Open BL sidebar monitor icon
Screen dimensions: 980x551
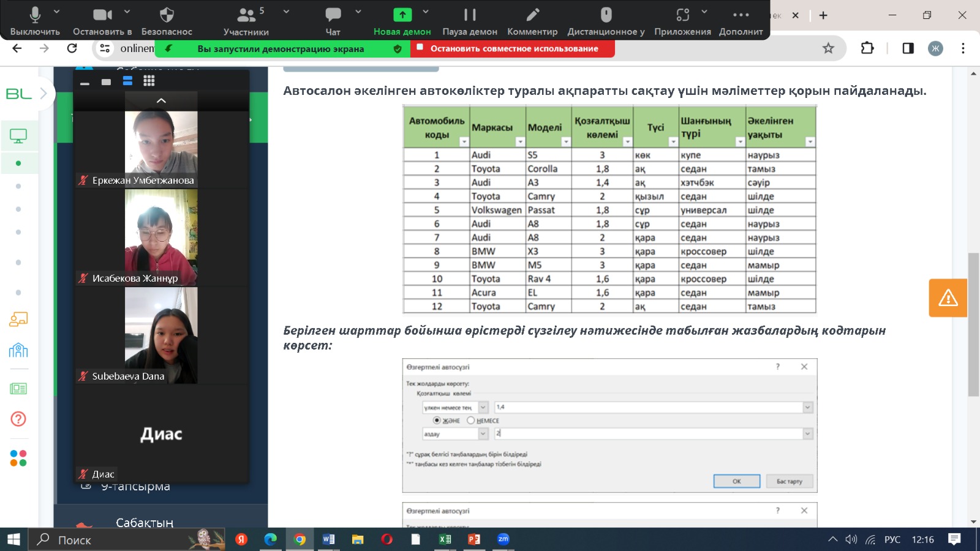pos(18,136)
